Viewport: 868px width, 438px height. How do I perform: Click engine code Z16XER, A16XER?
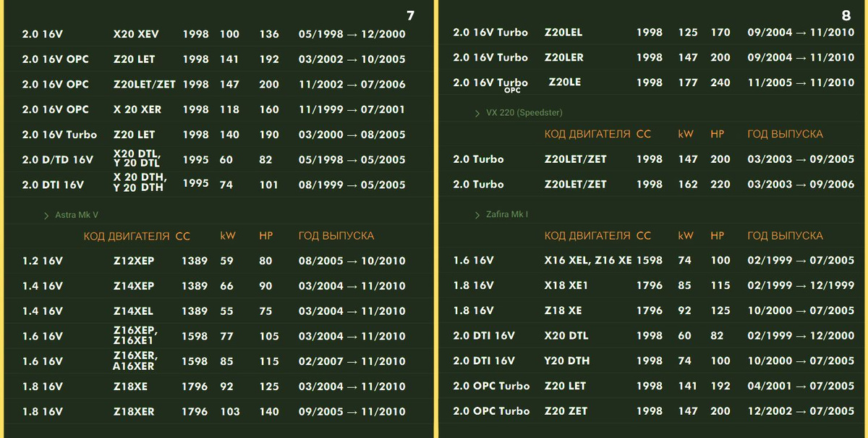135,361
